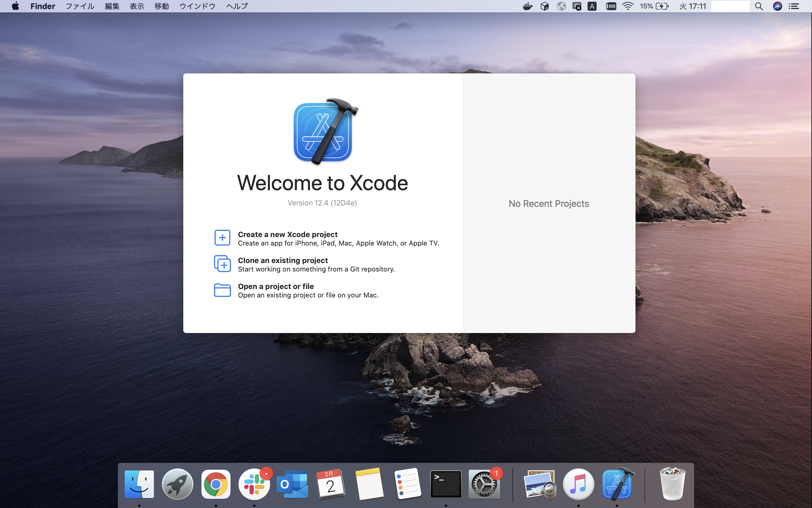Click the Docker whale menu bar icon
Image resolution: width=812 pixels, height=508 pixels.
[528, 6]
